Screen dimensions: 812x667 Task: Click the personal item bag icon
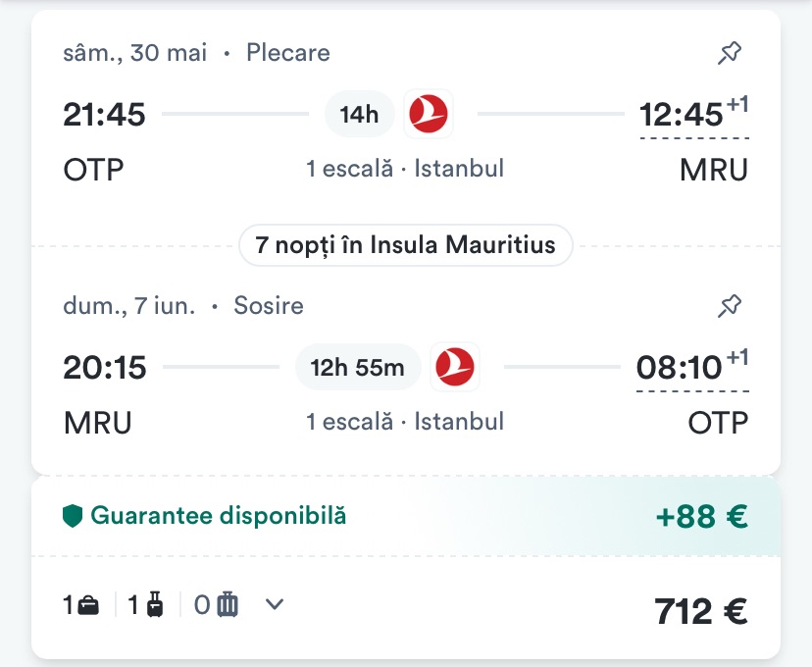88,605
